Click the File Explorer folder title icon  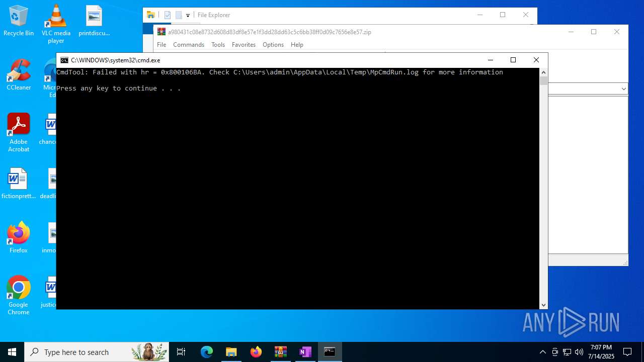[x=150, y=15]
